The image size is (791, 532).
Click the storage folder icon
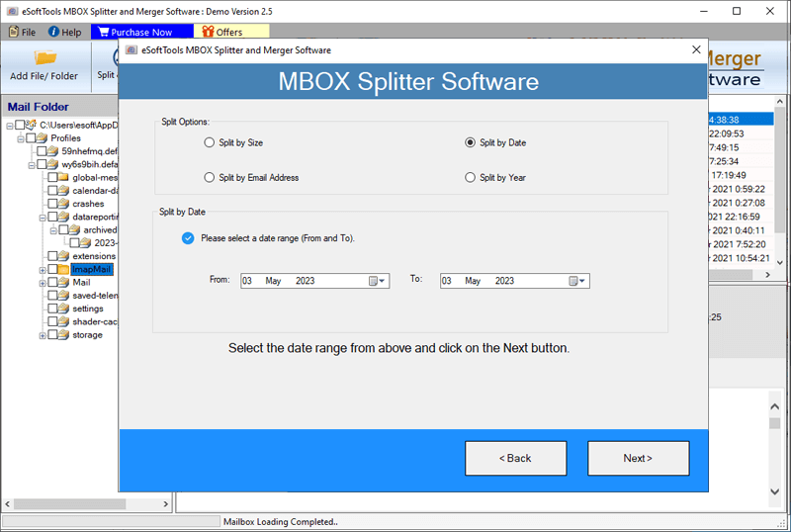click(x=63, y=335)
